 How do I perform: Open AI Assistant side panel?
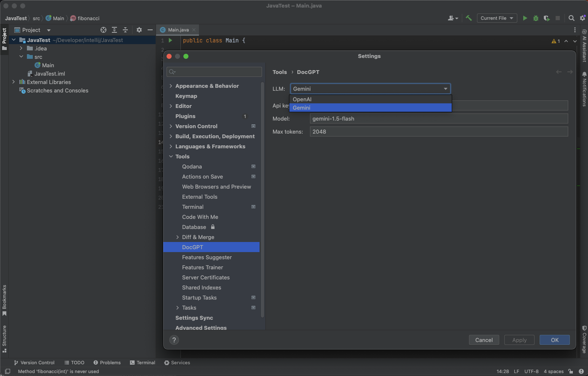click(x=584, y=45)
